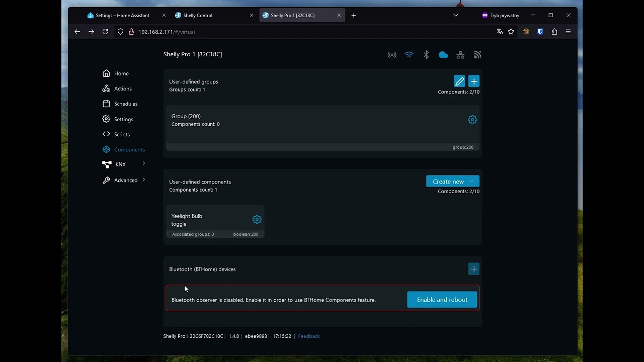Click the translate page icon
644x362 pixels.
click(x=500, y=32)
